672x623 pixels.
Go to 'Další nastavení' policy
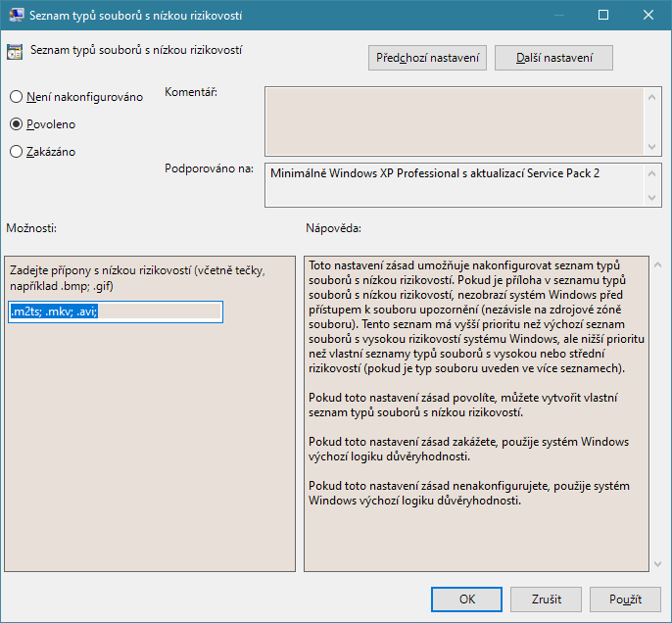pyautogui.click(x=553, y=58)
